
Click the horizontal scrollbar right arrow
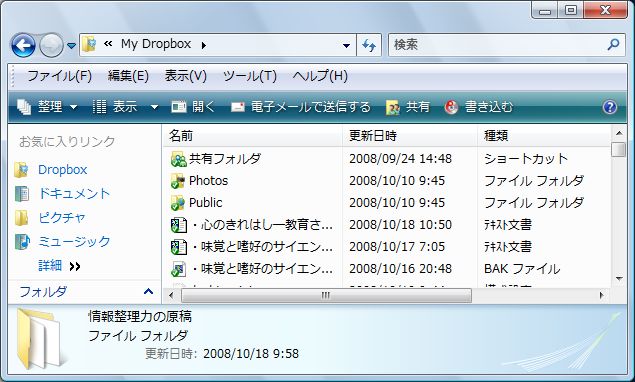click(601, 296)
